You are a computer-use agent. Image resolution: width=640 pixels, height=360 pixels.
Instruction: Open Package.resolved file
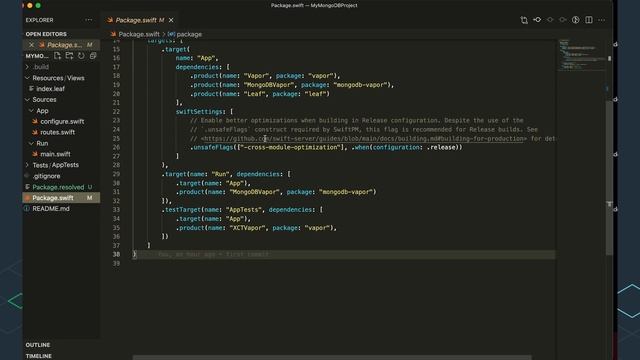[58, 187]
